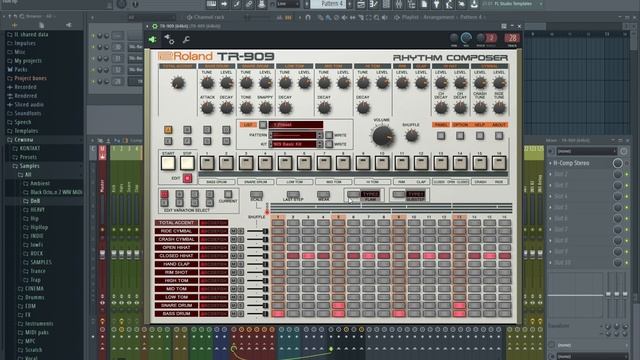Click the save/export down-arrow toolbar icon
The image size is (640, 360).
474,4
